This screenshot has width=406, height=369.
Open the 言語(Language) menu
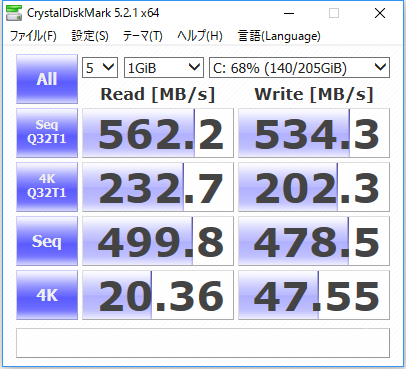click(x=279, y=36)
